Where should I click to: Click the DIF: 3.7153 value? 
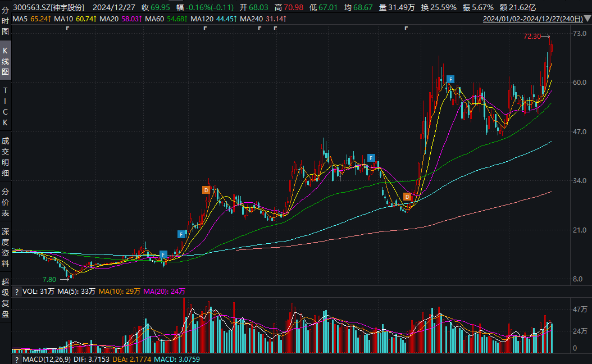(92, 360)
